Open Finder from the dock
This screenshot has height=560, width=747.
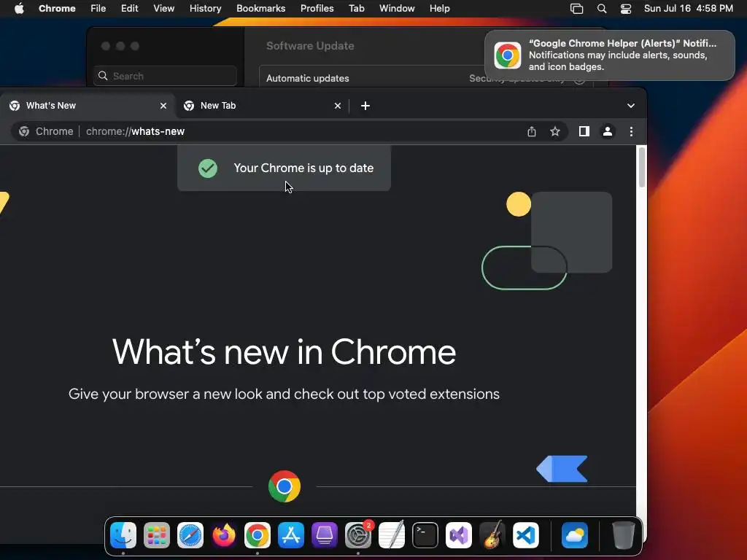(x=123, y=535)
